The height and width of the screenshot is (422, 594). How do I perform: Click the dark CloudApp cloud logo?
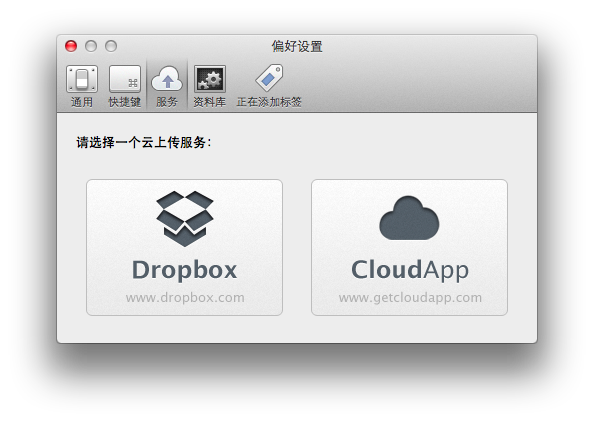(409, 218)
